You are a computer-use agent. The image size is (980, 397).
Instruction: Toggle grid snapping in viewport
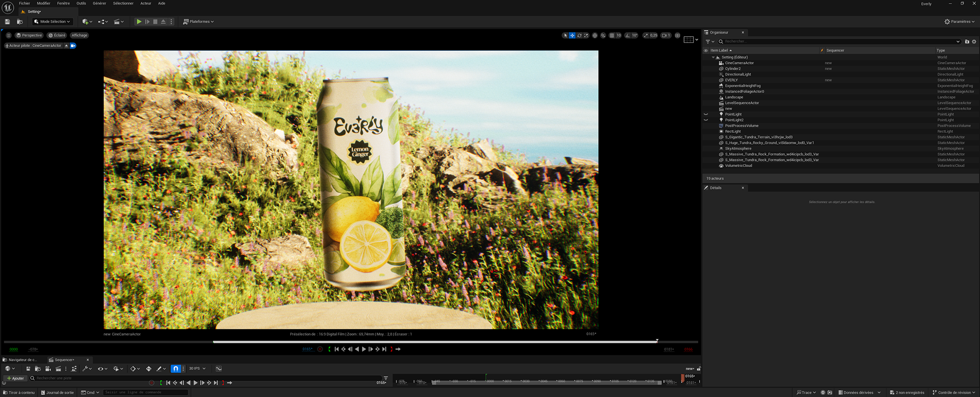pyautogui.click(x=611, y=35)
